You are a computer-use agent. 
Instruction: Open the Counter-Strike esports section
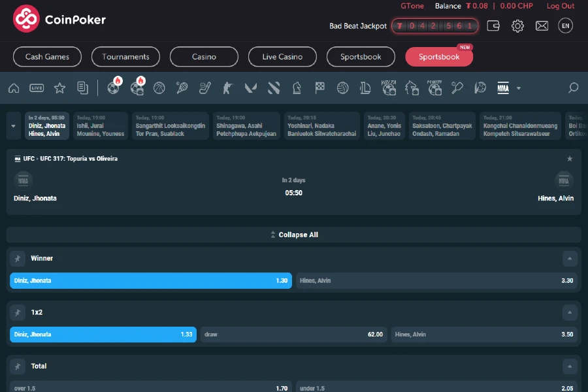(227, 88)
